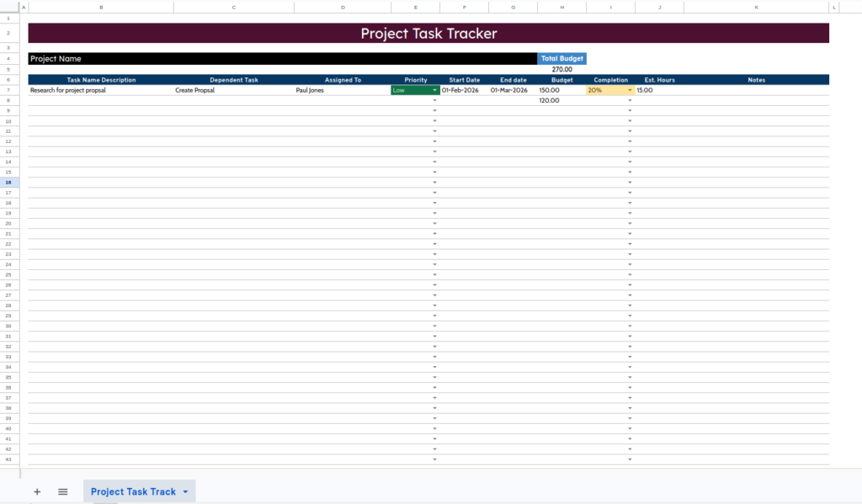Expand the Priority dropdown in row 16
This screenshot has height=504, width=862.
[x=434, y=183]
